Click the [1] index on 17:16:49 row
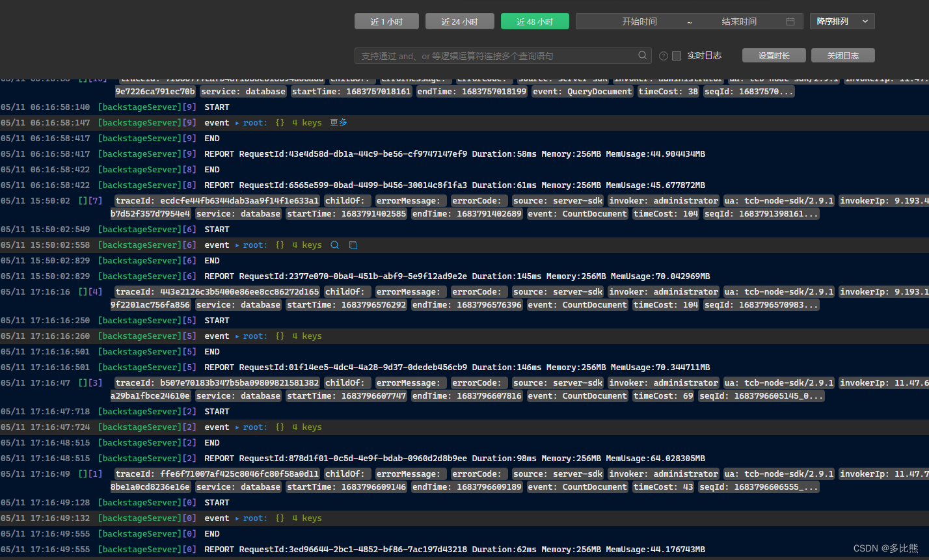Screen dimensions: 929x560 96,474
